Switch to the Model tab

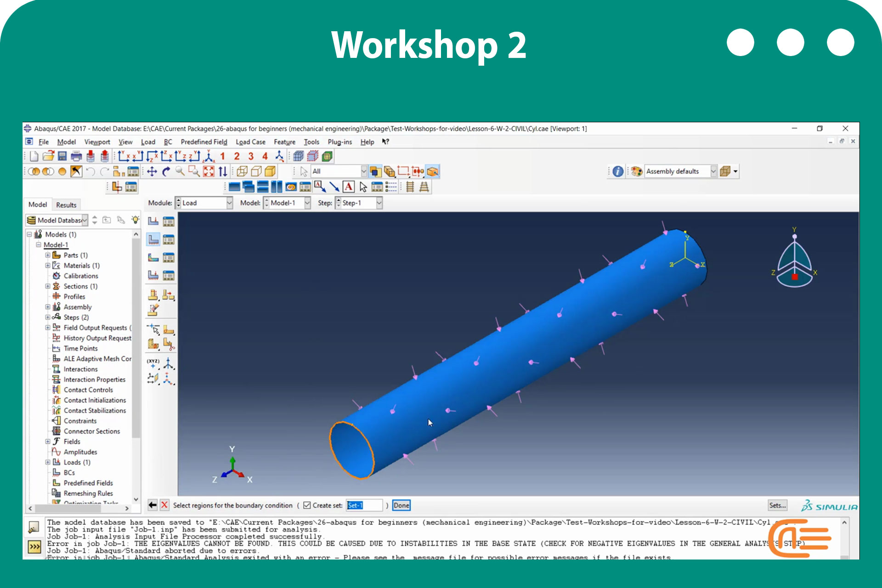38,204
